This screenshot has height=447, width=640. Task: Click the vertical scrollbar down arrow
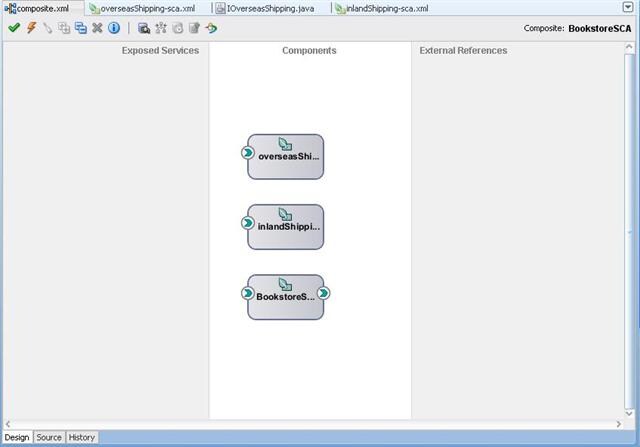pyautogui.click(x=629, y=414)
